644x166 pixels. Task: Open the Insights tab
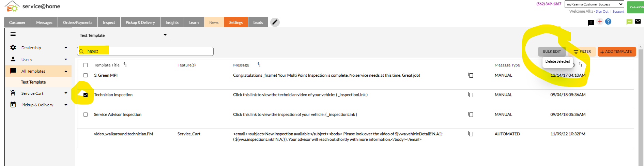click(172, 22)
